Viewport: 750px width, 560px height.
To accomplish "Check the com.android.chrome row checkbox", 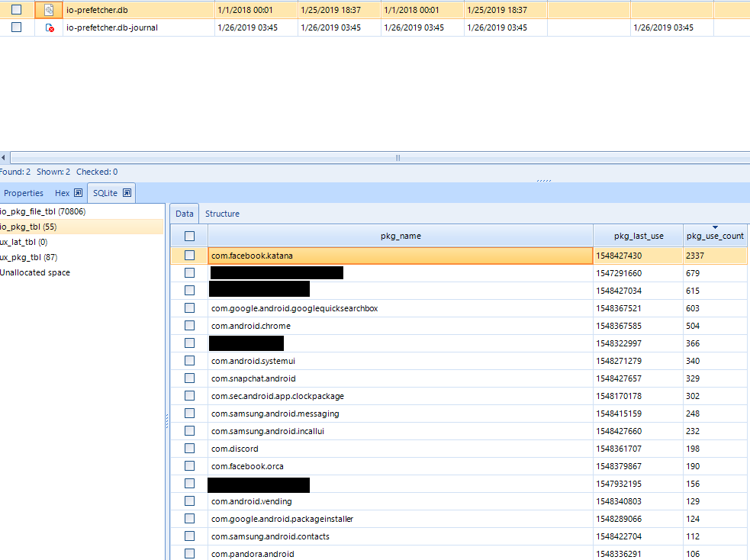I will [189, 326].
